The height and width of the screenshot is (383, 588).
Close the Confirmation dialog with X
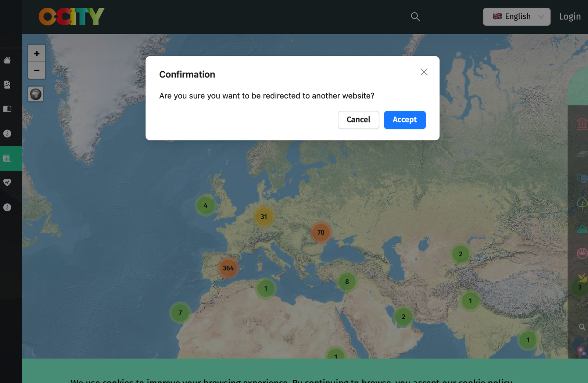(x=424, y=72)
